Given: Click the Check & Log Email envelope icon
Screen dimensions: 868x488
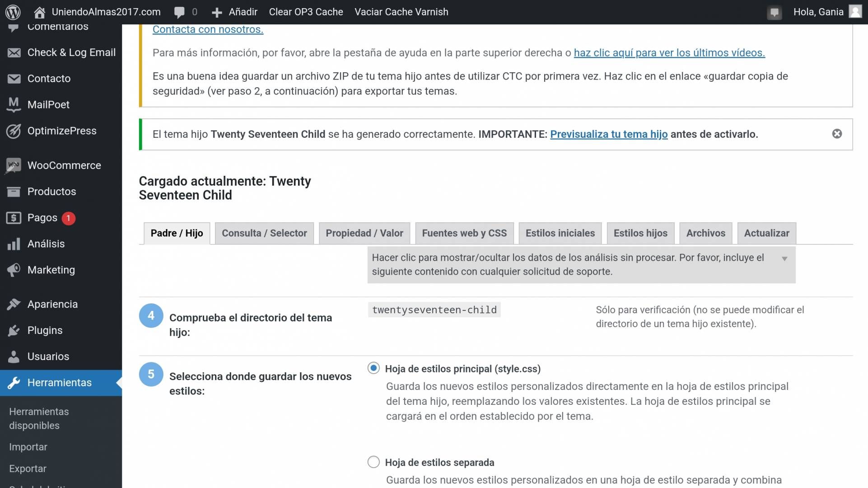Looking at the screenshot, I should [x=14, y=53].
